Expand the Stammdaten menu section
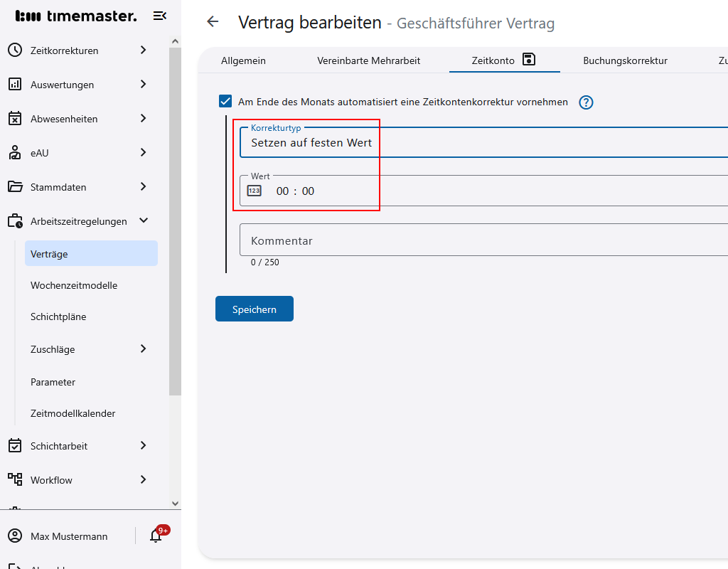728x569 pixels. [x=144, y=187]
